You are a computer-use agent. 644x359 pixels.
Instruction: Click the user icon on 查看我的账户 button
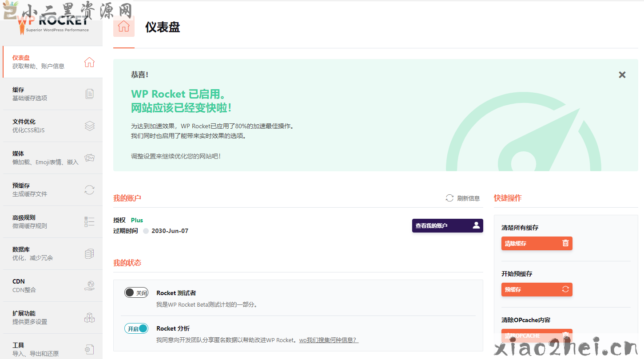tap(476, 225)
